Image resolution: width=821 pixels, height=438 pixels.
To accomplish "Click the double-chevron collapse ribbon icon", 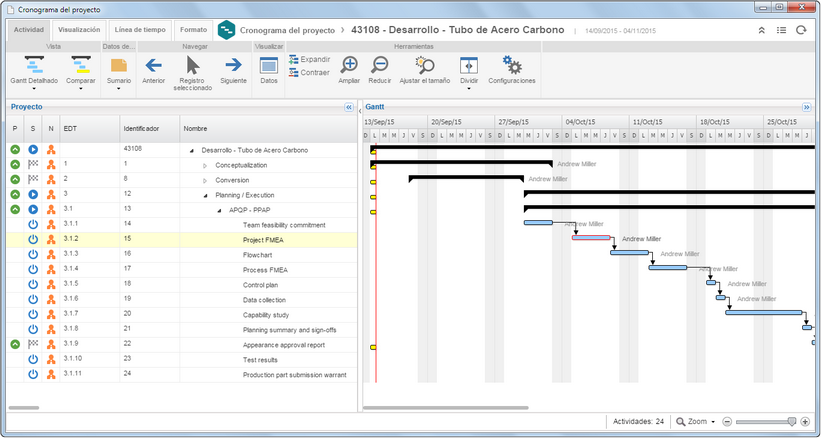I will [762, 30].
